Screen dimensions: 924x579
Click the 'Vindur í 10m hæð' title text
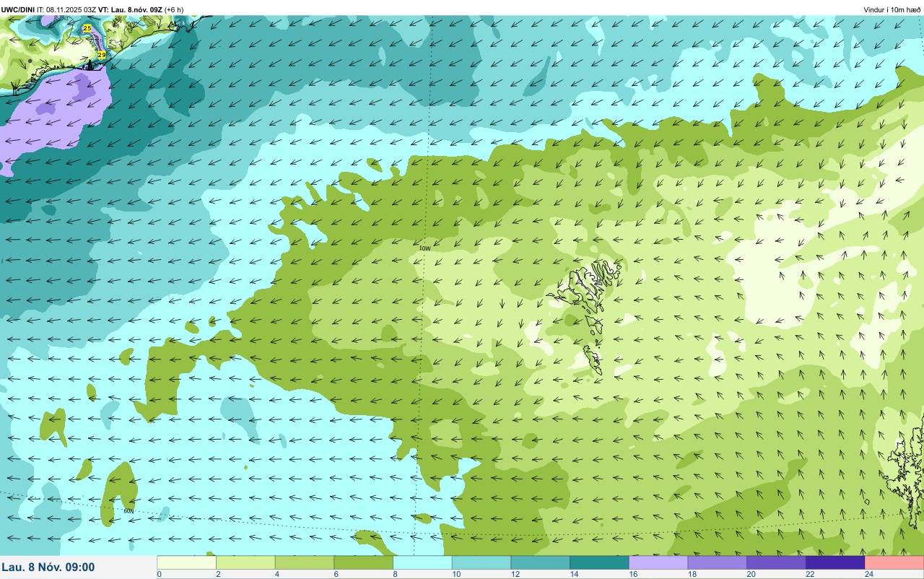point(892,10)
